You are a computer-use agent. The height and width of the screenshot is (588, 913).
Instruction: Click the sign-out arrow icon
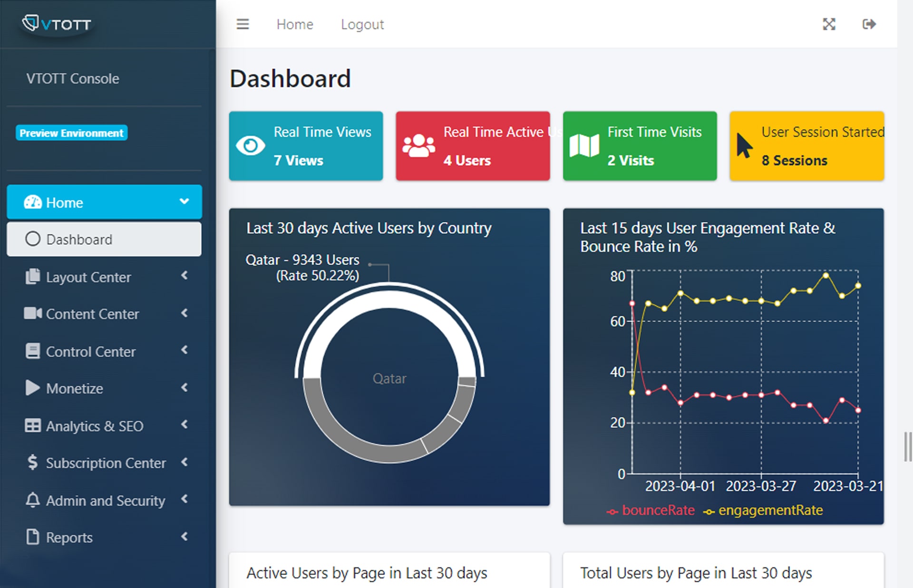pos(869,24)
